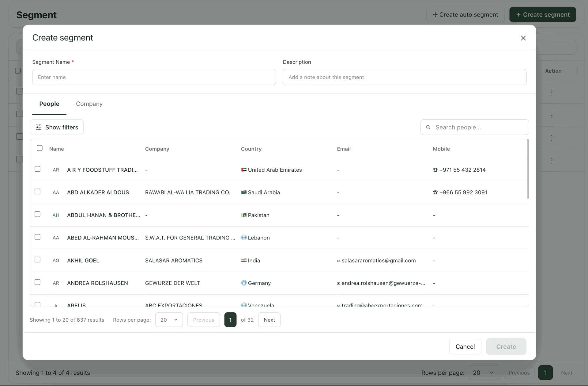Select checkbox for ABD ALKADER ALDOUS

click(37, 192)
